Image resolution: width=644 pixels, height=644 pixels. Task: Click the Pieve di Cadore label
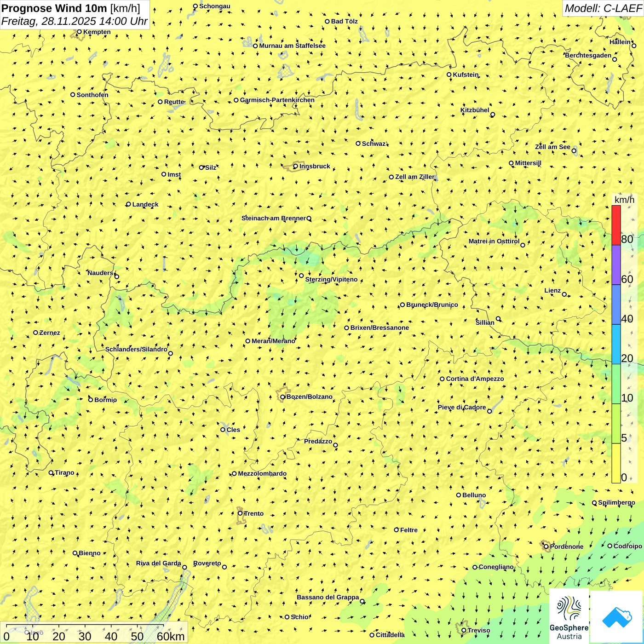(x=462, y=407)
